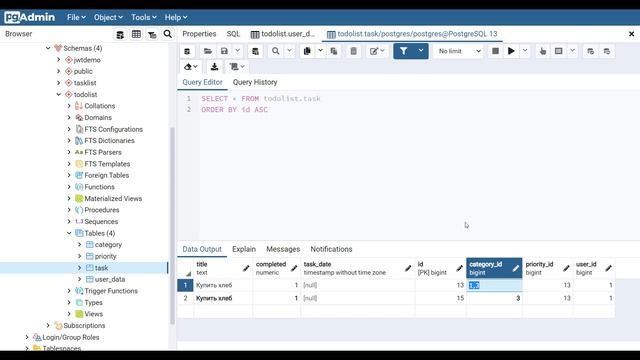This screenshot has height=360, width=640.
Task: Open the Copy options dropdown arrow
Action: (x=320, y=51)
